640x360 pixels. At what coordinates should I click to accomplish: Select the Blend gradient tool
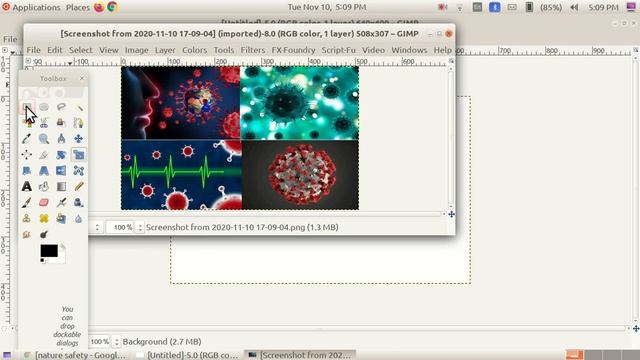tap(61, 187)
